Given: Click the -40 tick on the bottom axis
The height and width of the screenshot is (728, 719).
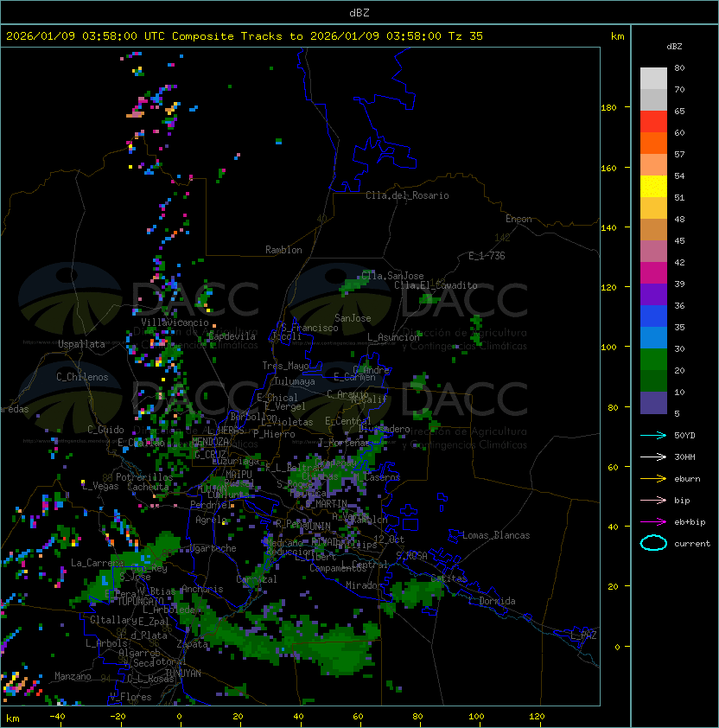Looking at the screenshot, I should pyautogui.click(x=57, y=717).
